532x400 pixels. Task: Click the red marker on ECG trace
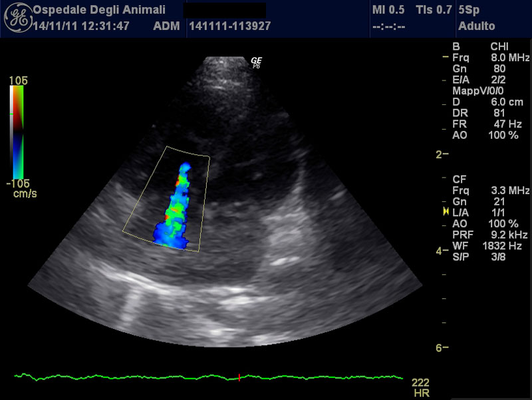point(239,377)
